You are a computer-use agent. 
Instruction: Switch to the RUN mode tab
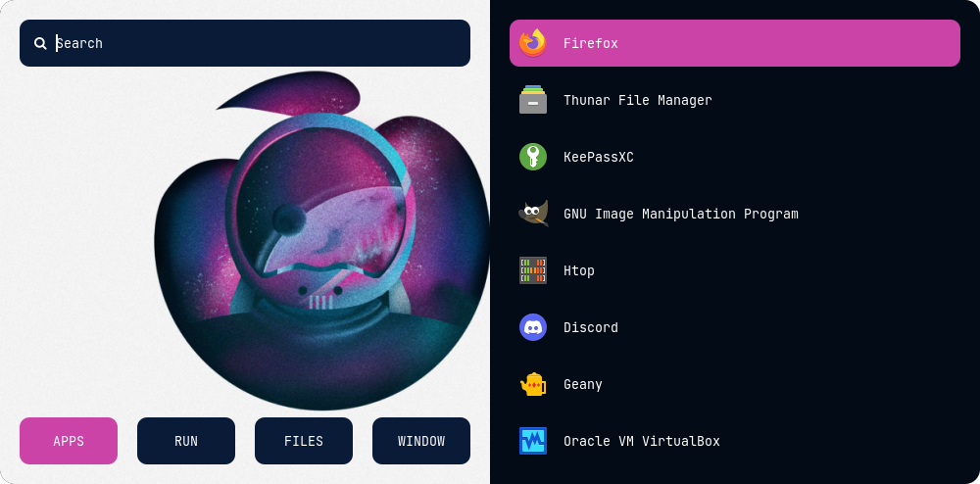click(x=186, y=441)
